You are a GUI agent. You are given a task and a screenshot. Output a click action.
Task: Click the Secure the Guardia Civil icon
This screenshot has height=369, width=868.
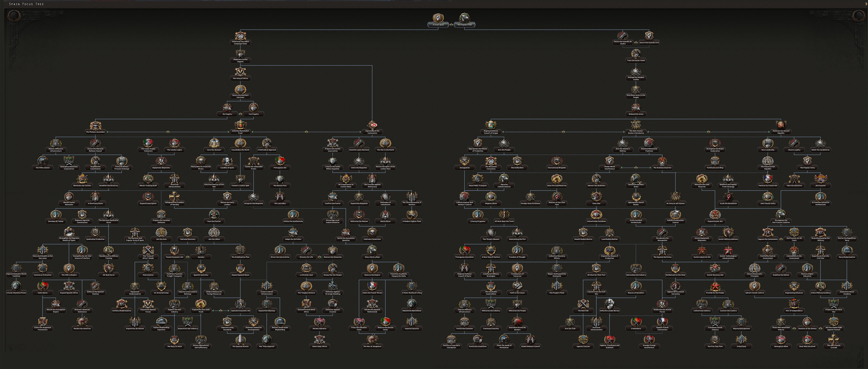(649, 36)
